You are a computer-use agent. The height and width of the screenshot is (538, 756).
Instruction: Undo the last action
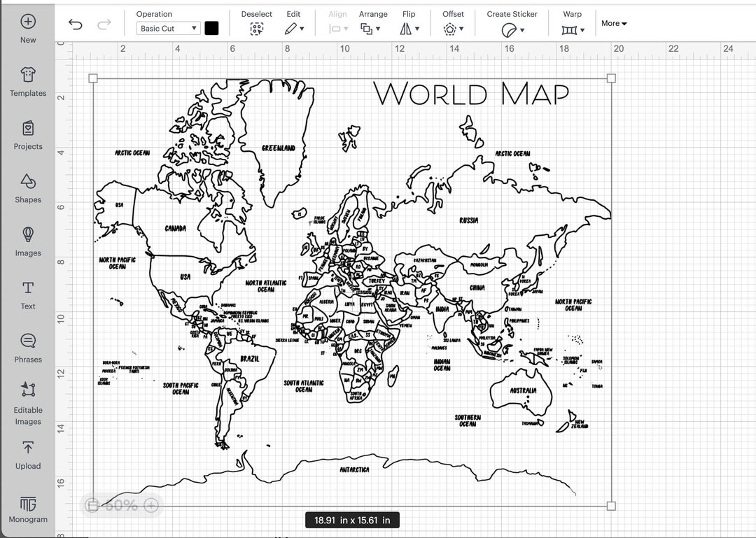pos(76,23)
